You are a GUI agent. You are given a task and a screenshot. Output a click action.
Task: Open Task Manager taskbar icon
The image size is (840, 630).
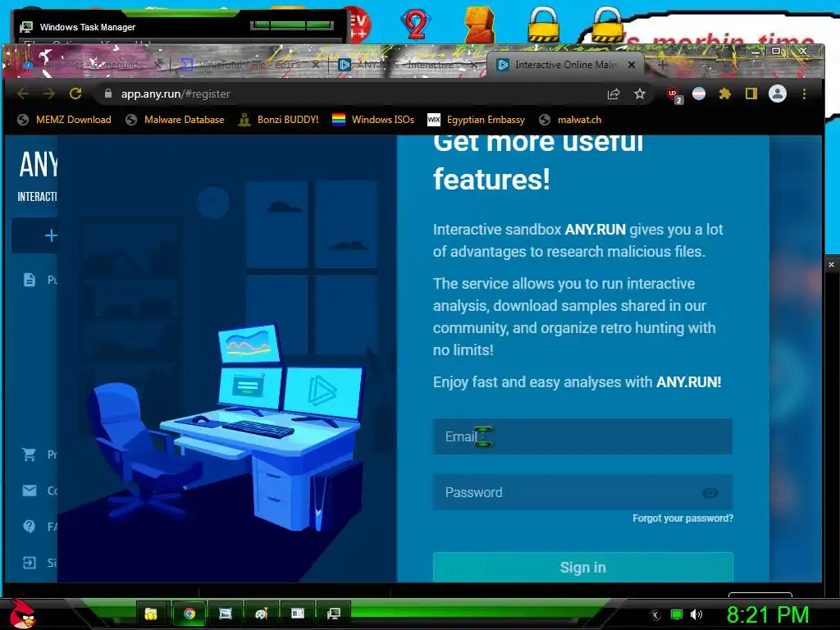coord(334,614)
